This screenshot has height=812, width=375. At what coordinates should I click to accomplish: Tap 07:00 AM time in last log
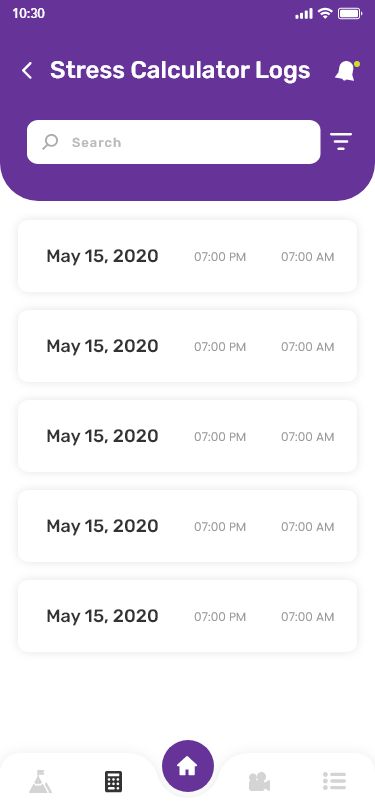click(x=308, y=617)
